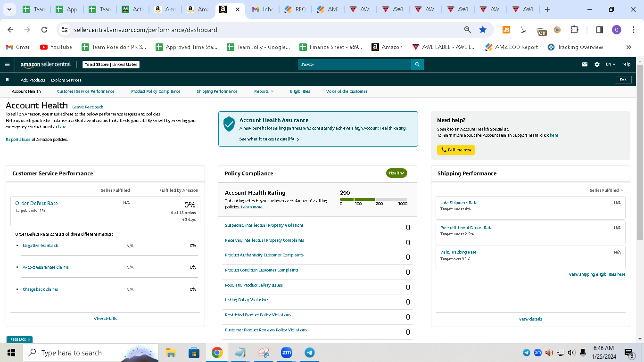Click the search magnifier button in Seller Central
Image resolution: width=644 pixels, height=362 pixels.
[x=417, y=65]
